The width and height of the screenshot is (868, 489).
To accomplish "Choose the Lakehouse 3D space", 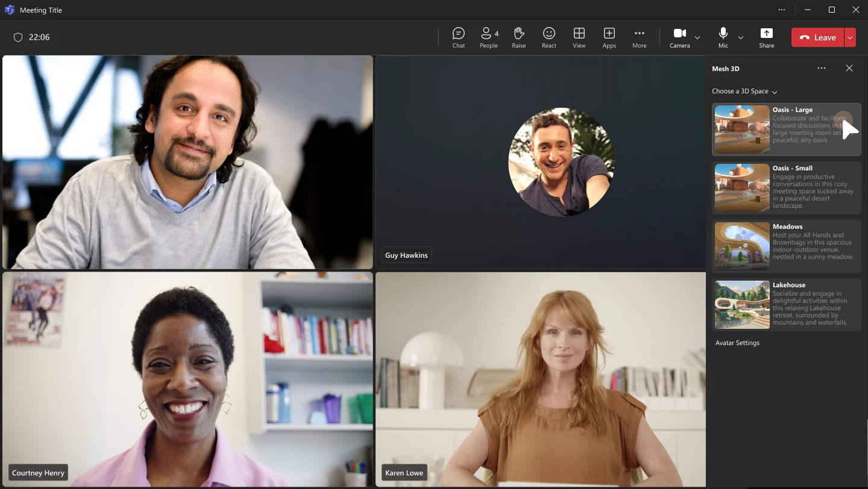I will click(x=787, y=305).
